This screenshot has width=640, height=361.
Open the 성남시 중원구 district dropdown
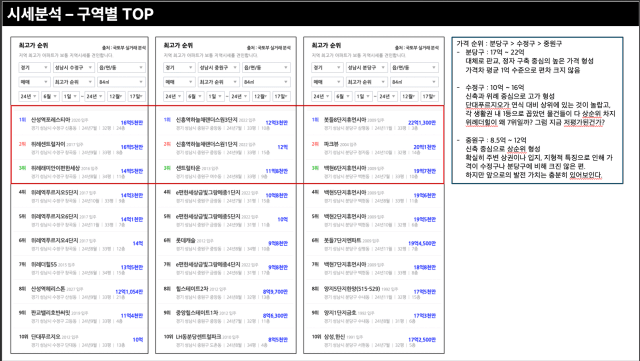219,67
